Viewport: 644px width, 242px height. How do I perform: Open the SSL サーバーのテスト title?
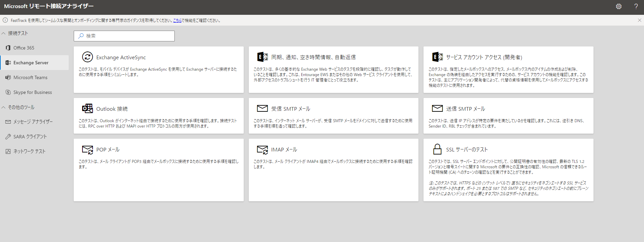[467, 150]
